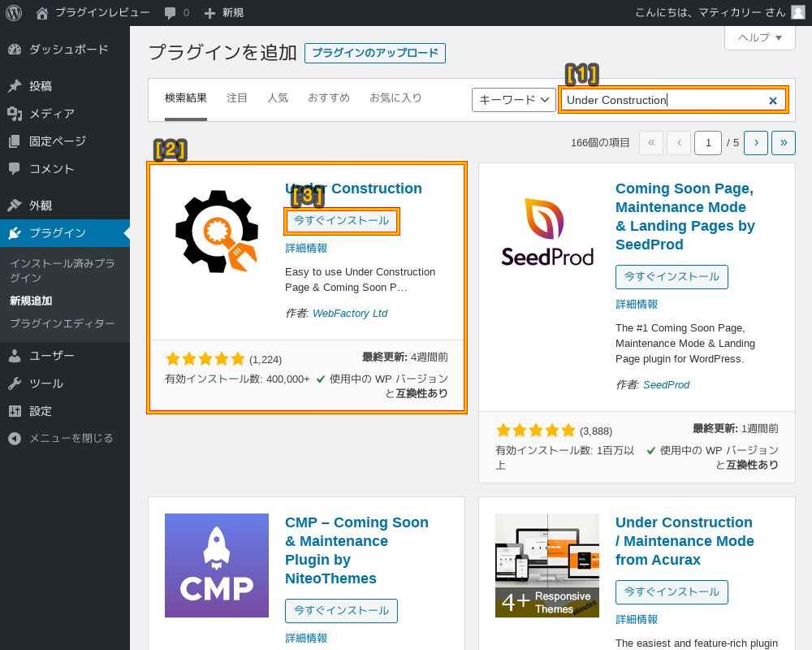The height and width of the screenshot is (650, 812).
Task: Click the 設定 sliders icon
Action: coord(15,411)
